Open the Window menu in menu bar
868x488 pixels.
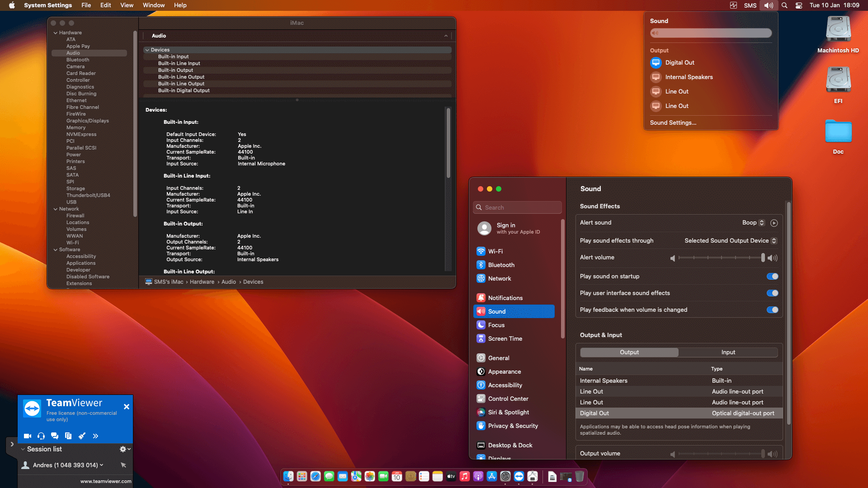pos(154,5)
